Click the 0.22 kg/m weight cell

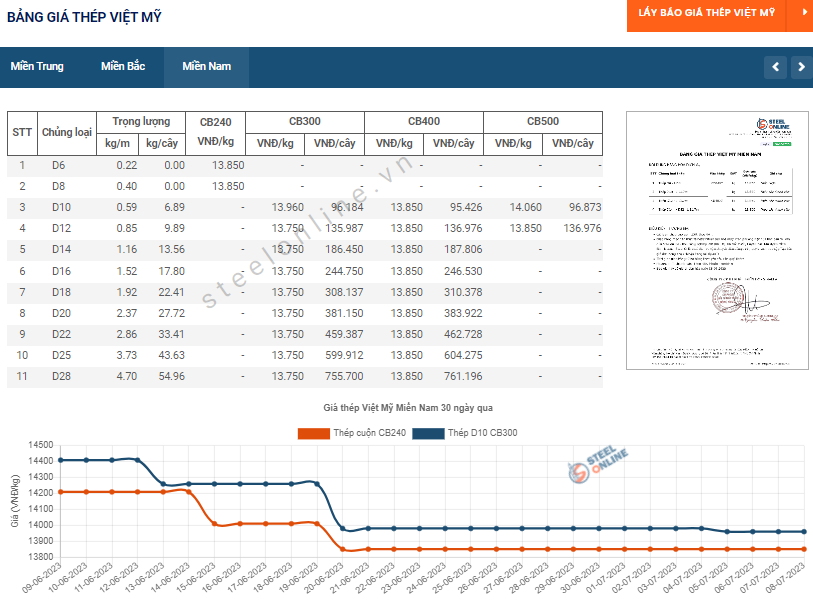coord(127,165)
